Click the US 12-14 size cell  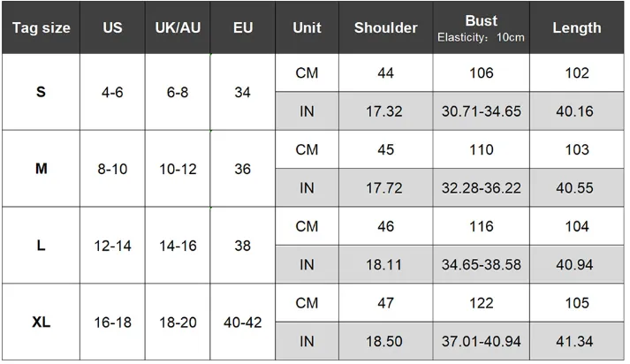click(112, 246)
